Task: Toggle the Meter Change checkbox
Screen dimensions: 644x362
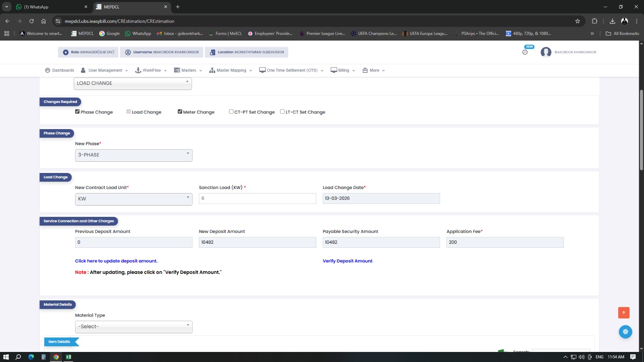Action: click(x=180, y=112)
